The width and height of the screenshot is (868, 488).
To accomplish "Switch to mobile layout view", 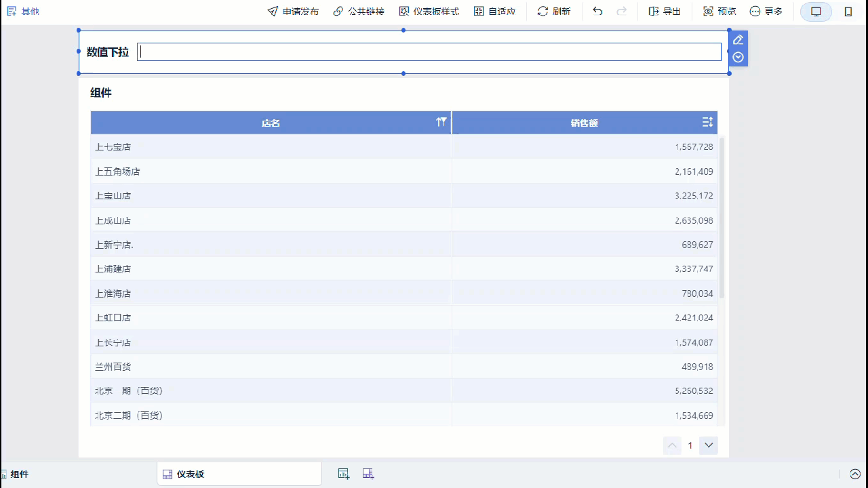I will (x=848, y=12).
